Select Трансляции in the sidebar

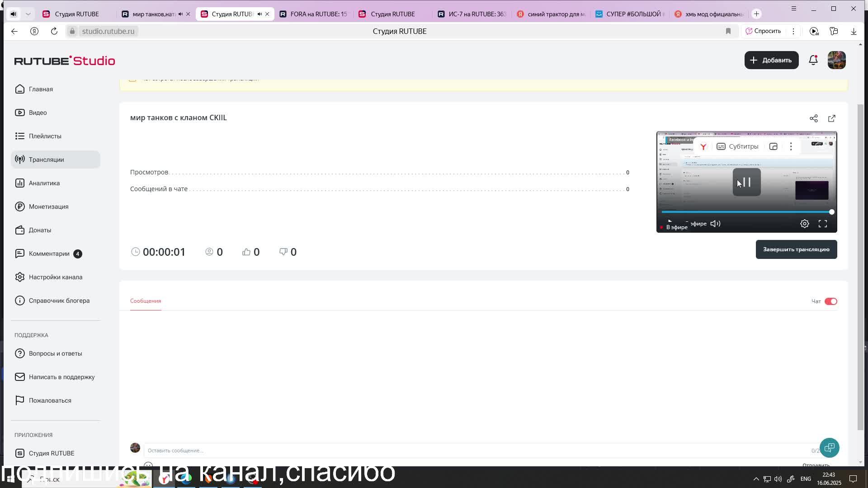tap(55, 160)
